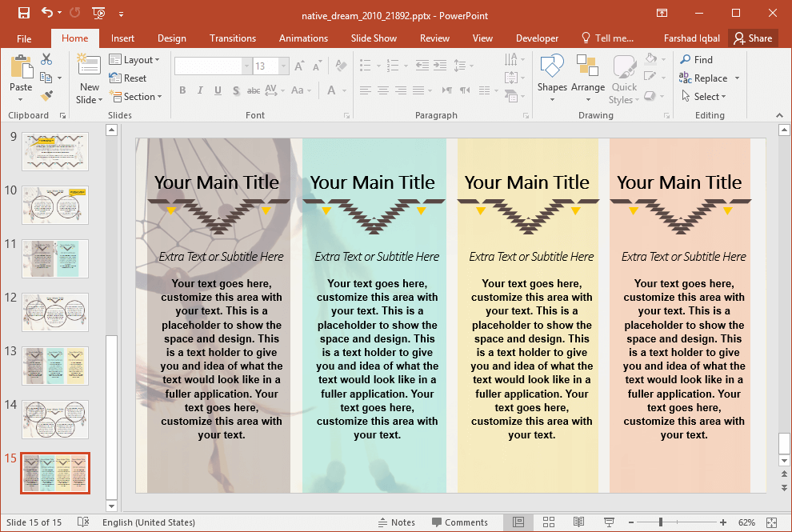Image resolution: width=792 pixels, height=532 pixels.
Task: Select the Format Painter brush
Action: [x=46, y=96]
